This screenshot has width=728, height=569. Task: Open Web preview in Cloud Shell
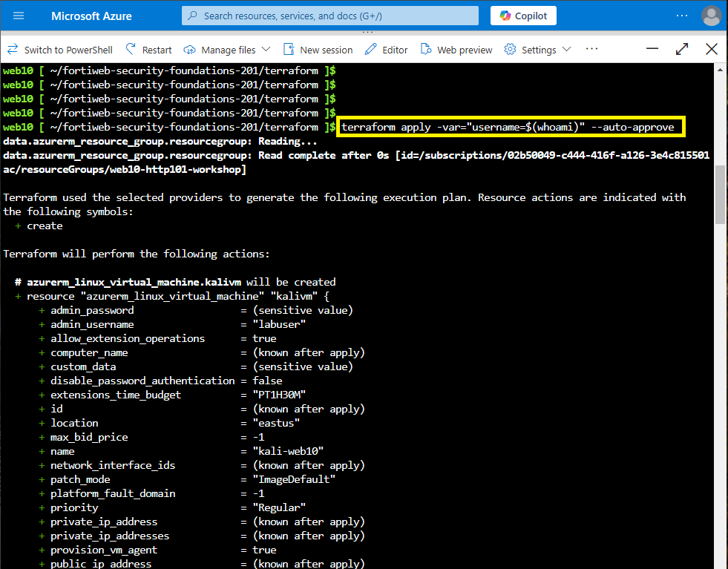pos(456,50)
